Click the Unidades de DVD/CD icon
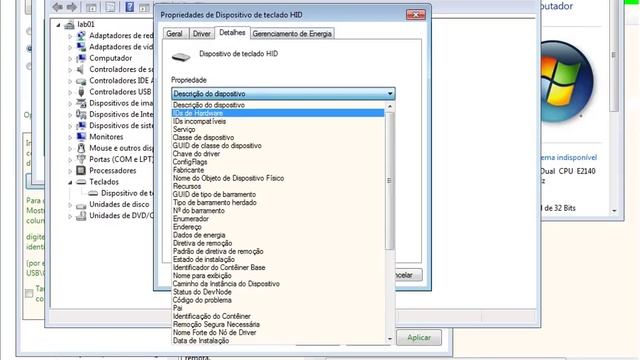 tap(81, 216)
